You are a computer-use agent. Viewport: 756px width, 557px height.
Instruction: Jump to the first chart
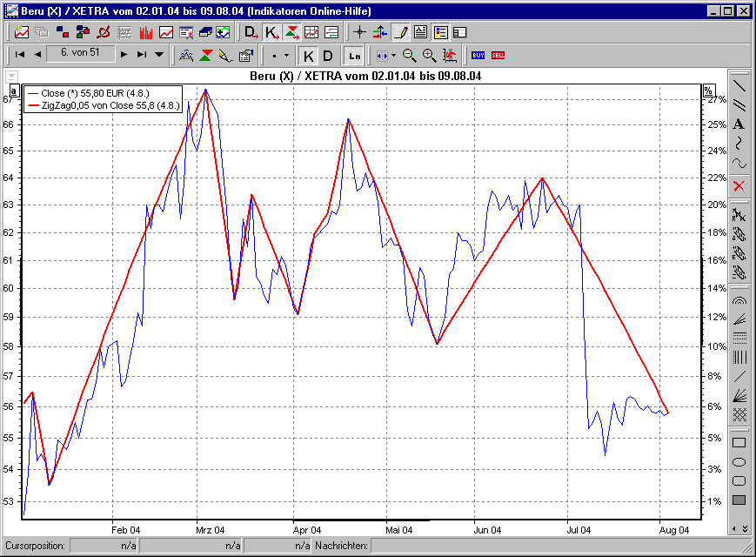[x=18, y=54]
